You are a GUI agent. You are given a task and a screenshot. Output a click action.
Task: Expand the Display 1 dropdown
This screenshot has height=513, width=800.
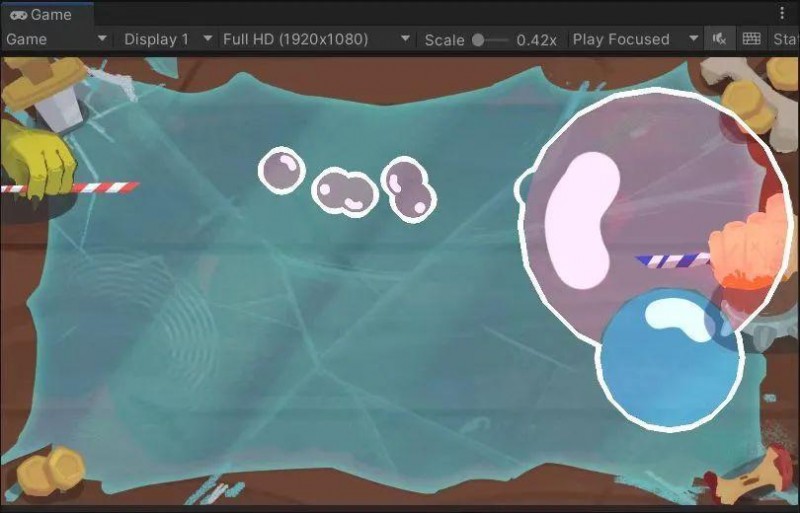tap(166, 39)
